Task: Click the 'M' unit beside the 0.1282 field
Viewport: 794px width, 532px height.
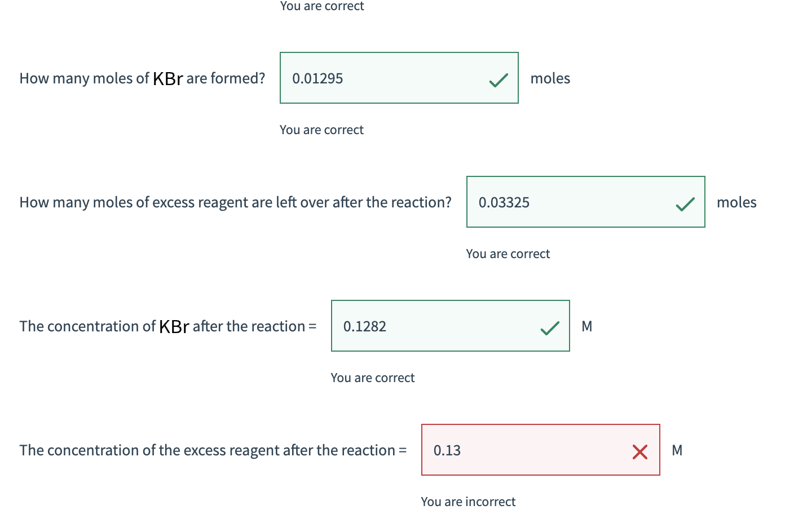Action: coord(586,326)
